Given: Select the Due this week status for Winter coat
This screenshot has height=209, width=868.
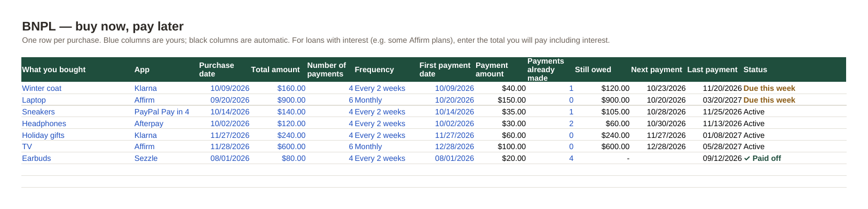Looking at the screenshot, I should 769,88.
